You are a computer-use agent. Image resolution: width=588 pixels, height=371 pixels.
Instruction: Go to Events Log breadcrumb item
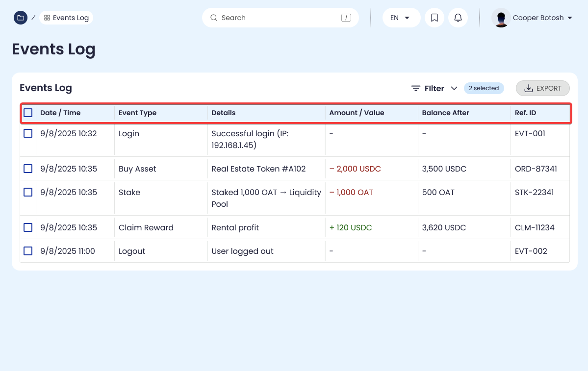(66, 18)
